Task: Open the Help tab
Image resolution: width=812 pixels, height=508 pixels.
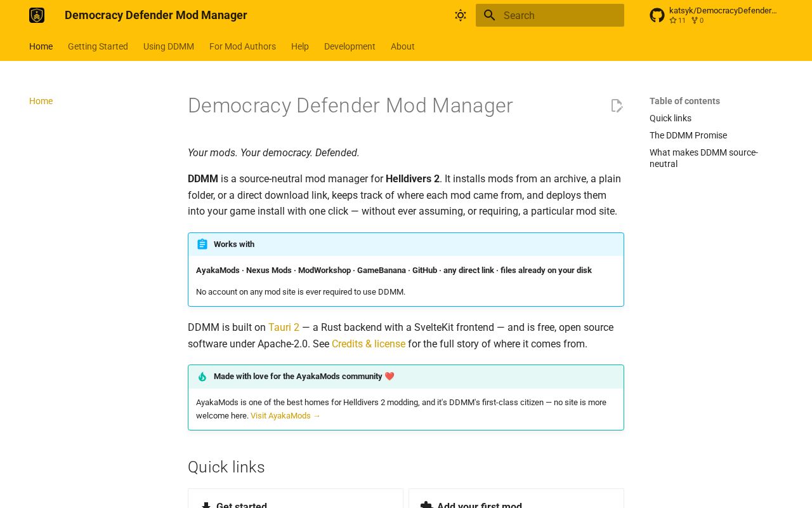Action: (300, 46)
